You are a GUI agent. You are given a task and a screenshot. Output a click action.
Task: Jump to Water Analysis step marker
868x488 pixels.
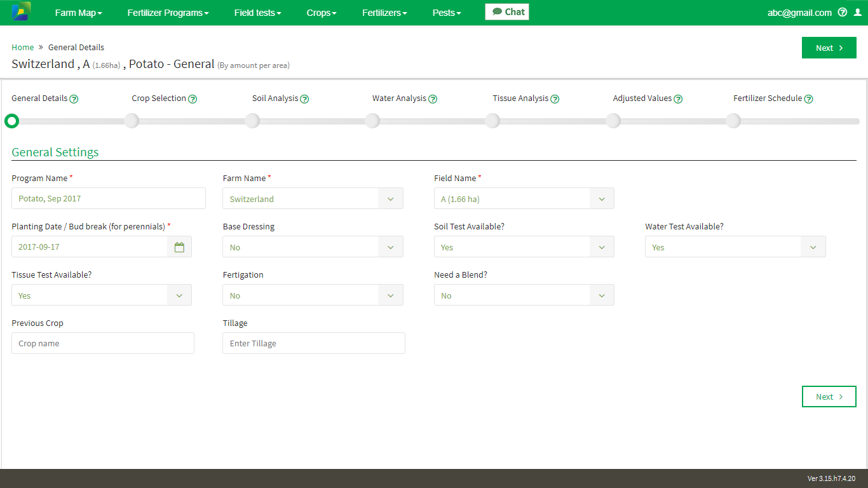[372, 121]
